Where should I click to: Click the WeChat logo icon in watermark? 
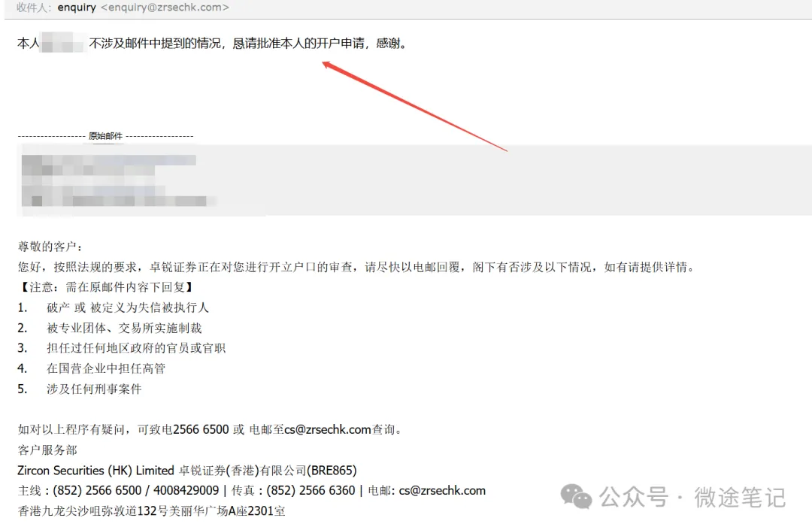(x=576, y=497)
